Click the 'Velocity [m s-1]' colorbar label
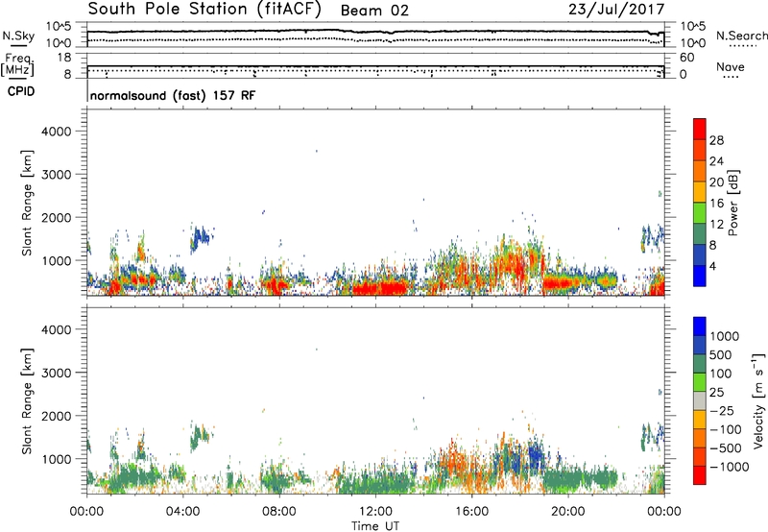The image size is (768, 532). coord(758,400)
